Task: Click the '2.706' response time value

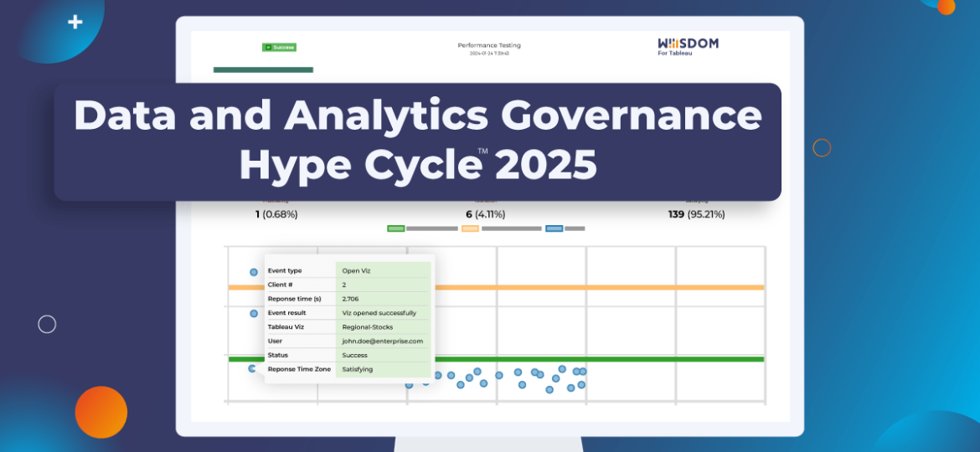Action: tap(351, 299)
